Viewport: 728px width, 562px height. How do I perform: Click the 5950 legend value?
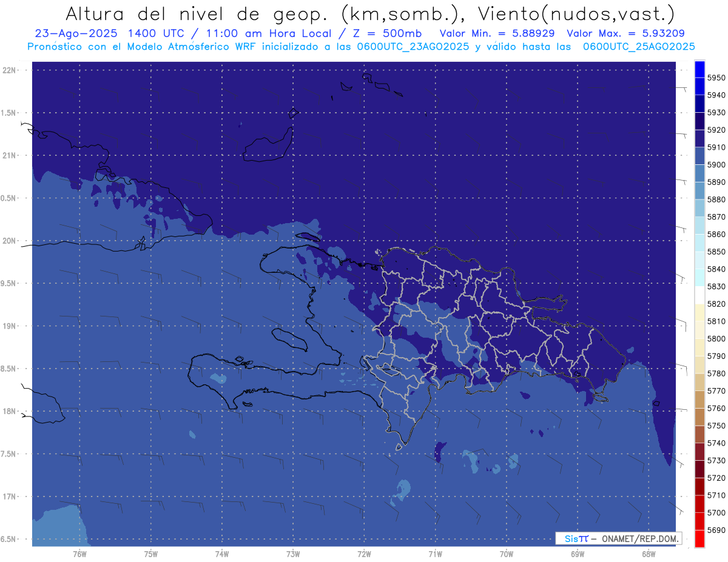pyautogui.click(x=716, y=78)
